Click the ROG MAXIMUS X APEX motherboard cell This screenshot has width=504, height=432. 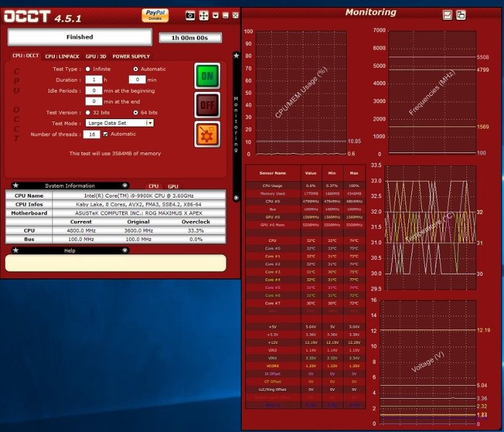(139, 213)
